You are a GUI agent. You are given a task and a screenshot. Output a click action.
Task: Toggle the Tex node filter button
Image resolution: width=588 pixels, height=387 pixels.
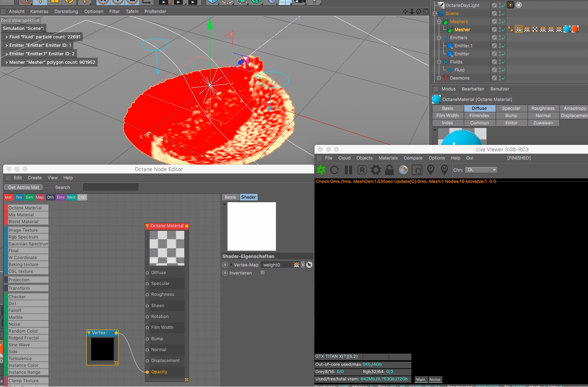pyautogui.click(x=19, y=197)
